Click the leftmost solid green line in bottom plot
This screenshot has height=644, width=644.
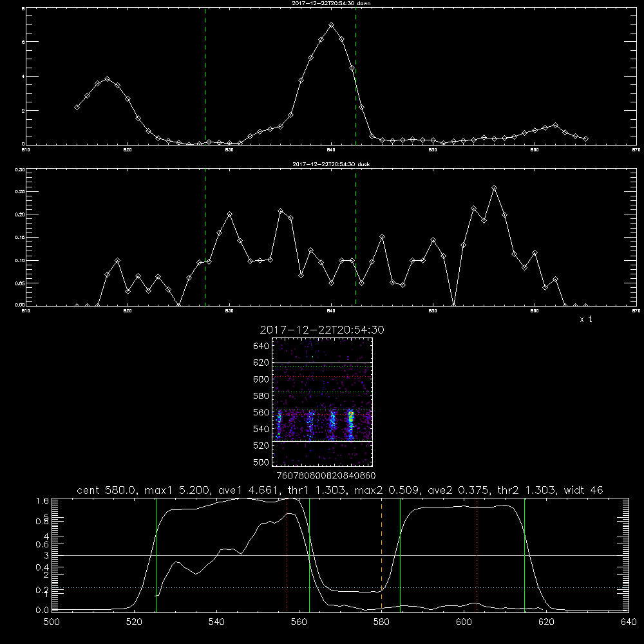point(156,554)
